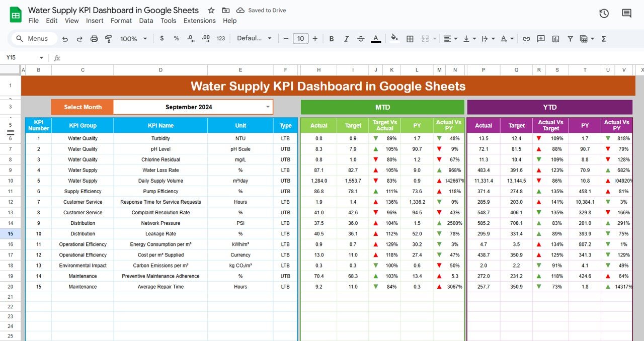Select the Paint format tool

click(109, 39)
